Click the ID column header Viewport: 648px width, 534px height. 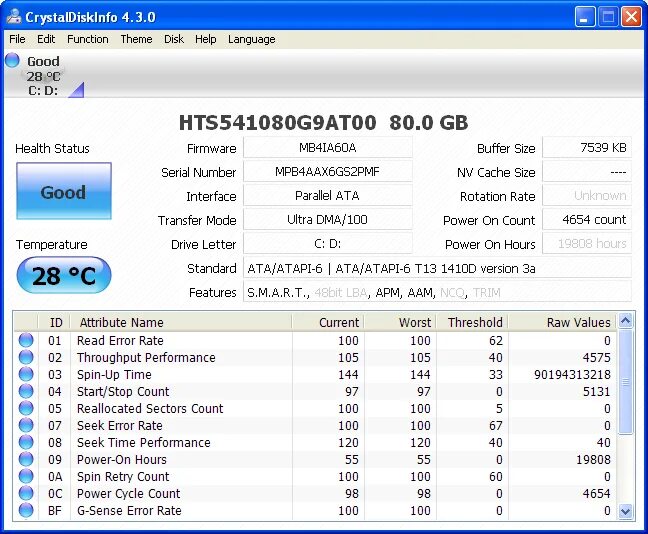coord(54,322)
